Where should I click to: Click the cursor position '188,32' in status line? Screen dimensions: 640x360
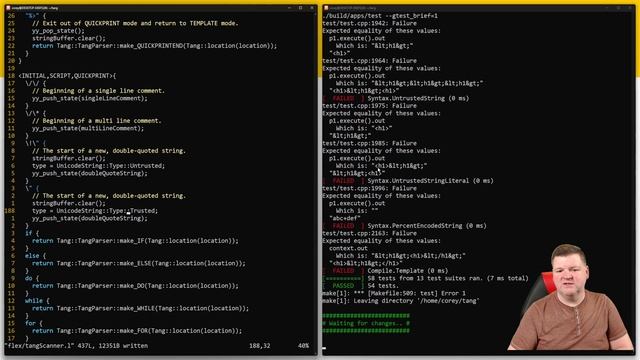[260, 346]
